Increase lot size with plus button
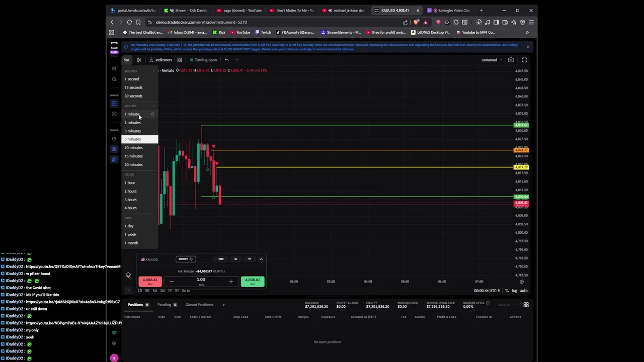This screenshot has width=644, height=362. pyautogui.click(x=231, y=282)
